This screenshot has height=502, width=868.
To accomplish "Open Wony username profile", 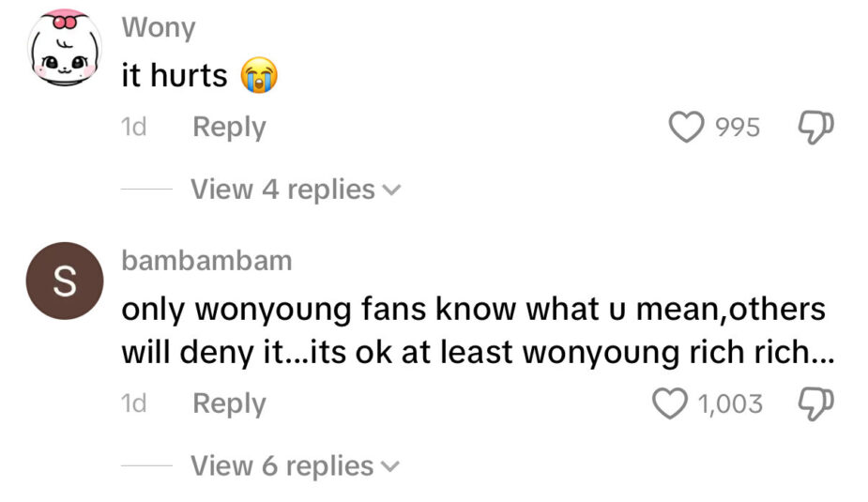I will point(159,27).
